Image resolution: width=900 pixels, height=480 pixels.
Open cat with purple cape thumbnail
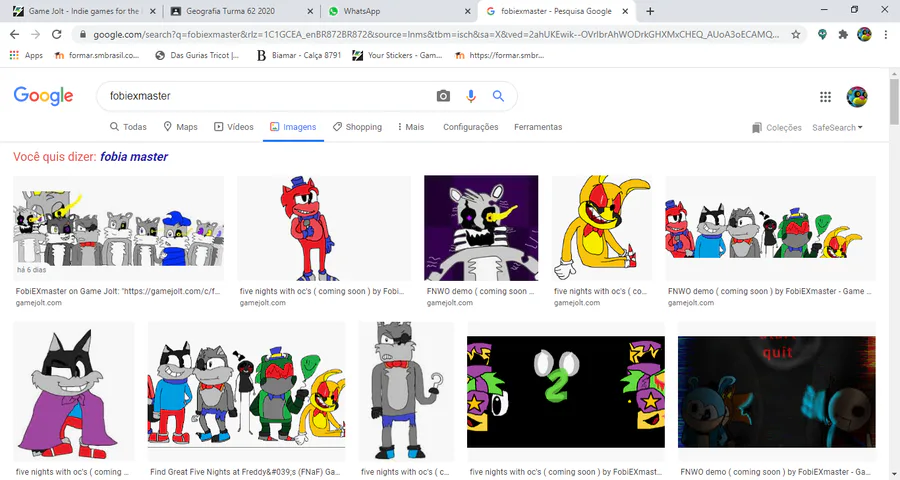pos(73,392)
